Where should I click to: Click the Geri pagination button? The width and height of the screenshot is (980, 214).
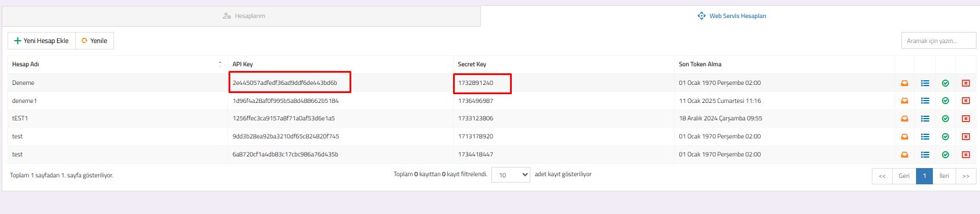pos(904,176)
